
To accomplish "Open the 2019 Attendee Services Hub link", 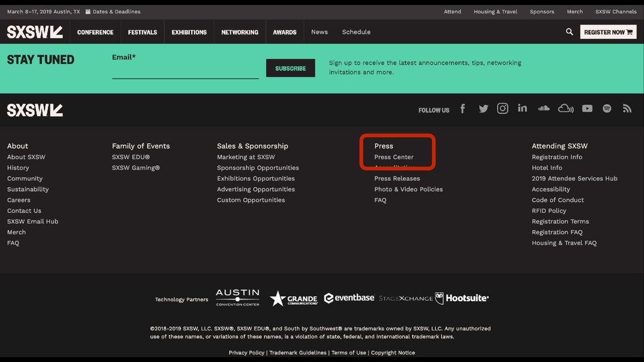I will click(x=575, y=178).
